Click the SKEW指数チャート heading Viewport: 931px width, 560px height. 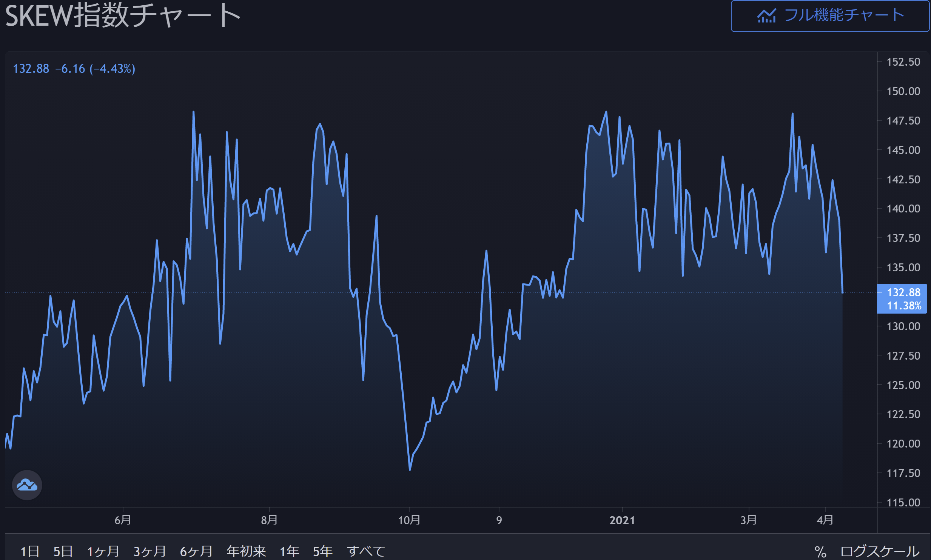click(x=123, y=16)
